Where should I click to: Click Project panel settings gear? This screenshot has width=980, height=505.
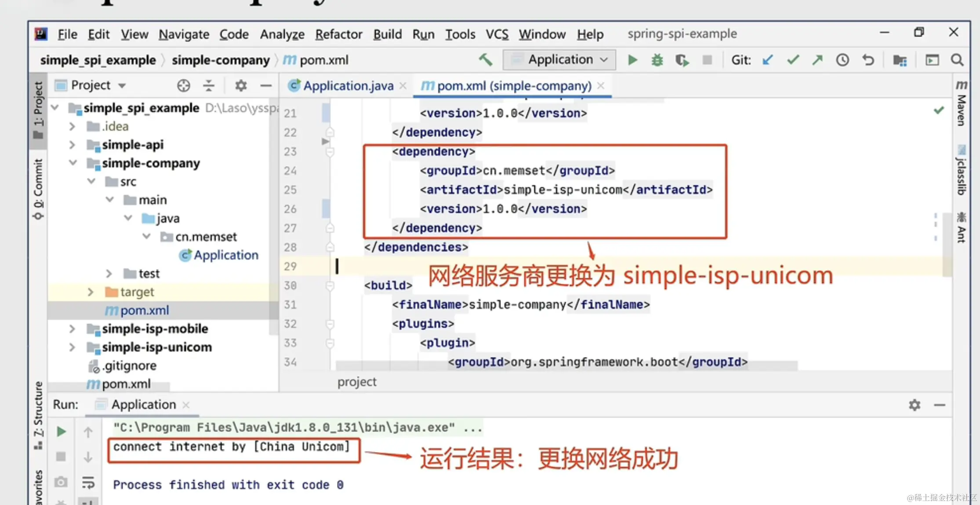click(240, 85)
